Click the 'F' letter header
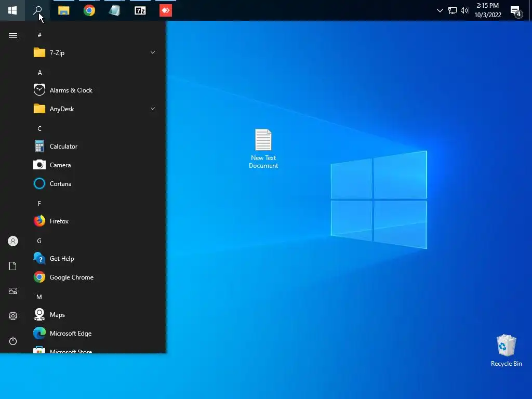 (39, 204)
